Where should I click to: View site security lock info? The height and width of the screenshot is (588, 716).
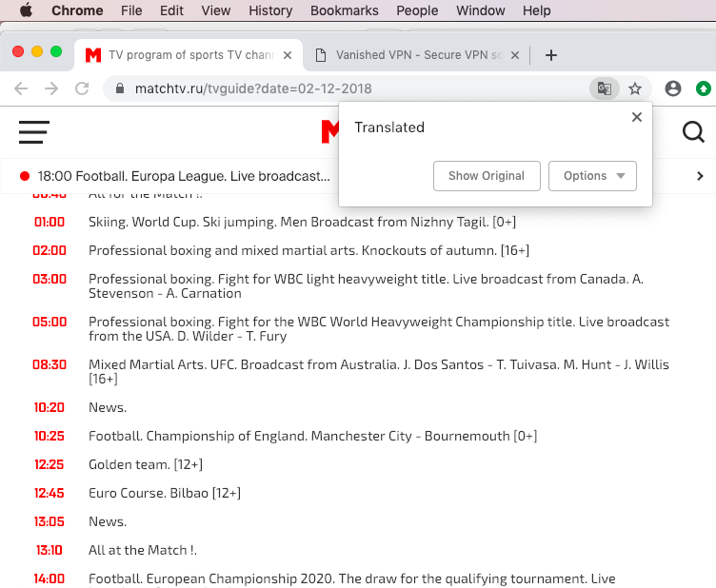click(120, 88)
